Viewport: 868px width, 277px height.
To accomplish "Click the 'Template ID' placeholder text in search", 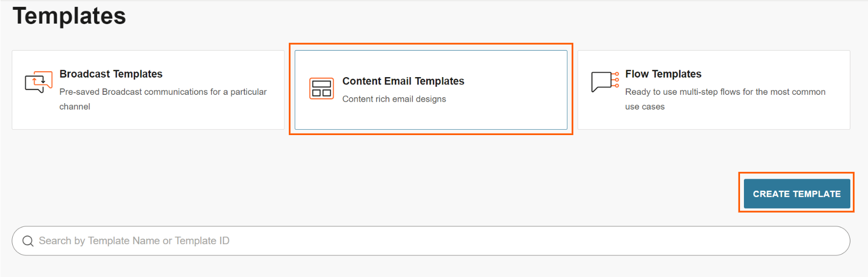I will (x=202, y=241).
